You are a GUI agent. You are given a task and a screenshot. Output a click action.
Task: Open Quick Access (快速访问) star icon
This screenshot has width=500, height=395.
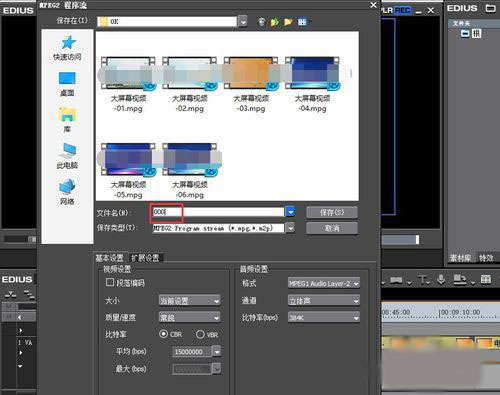pyautogui.click(x=68, y=43)
